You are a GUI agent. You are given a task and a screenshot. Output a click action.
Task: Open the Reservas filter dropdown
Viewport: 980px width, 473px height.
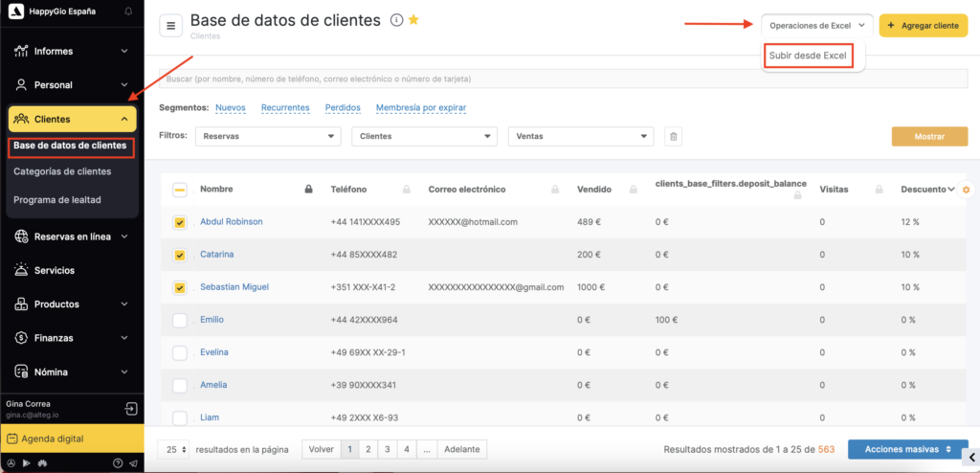268,137
